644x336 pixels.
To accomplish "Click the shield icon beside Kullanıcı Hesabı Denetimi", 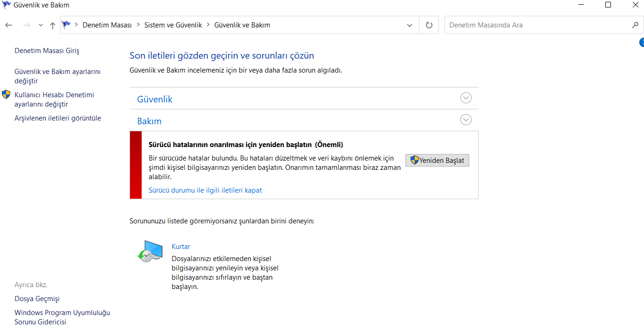I will tap(6, 95).
